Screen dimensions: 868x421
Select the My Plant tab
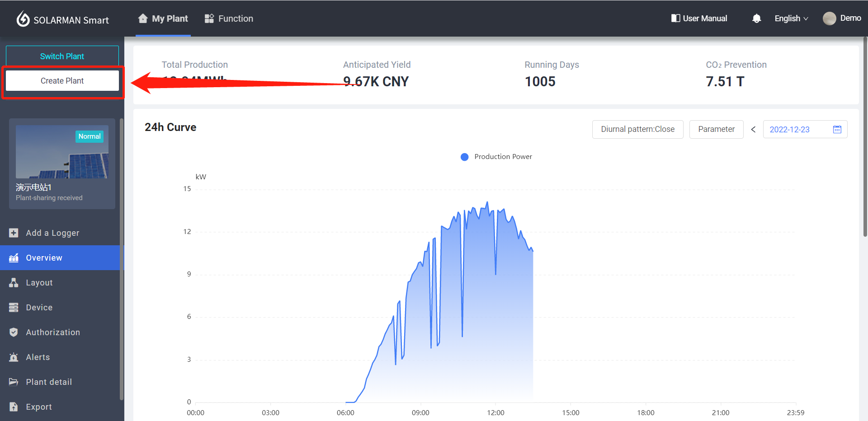[x=163, y=19]
